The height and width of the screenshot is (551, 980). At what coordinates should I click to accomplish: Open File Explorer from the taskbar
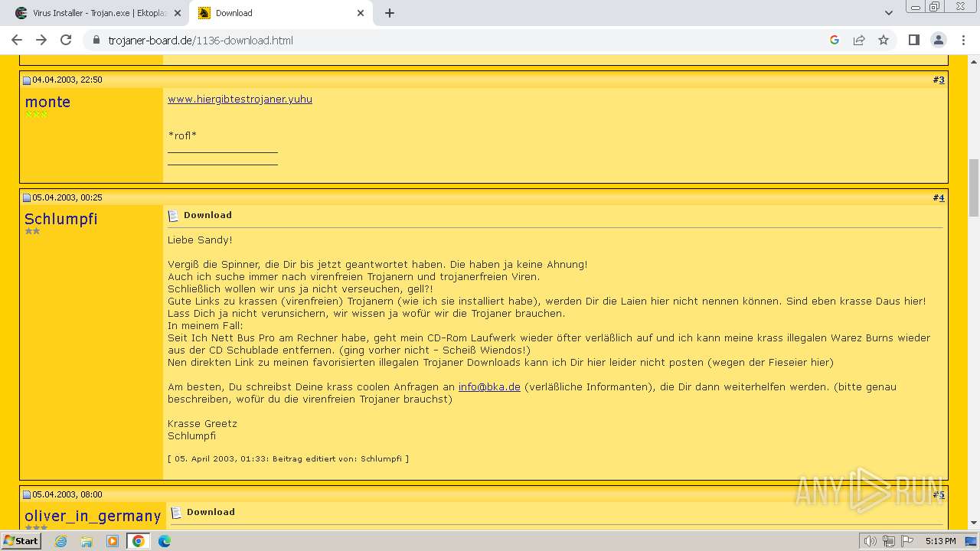pyautogui.click(x=87, y=541)
